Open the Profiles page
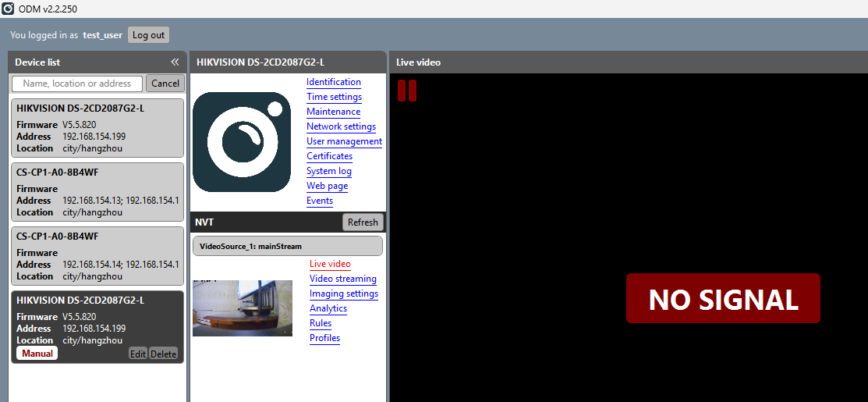The height and width of the screenshot is (402, 868). tap(325, 338)
